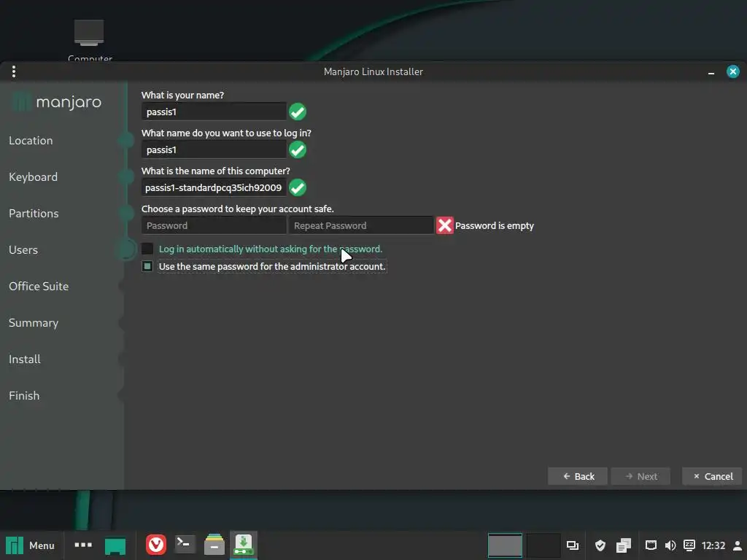Switch to second workspace in pager
This screenshot has width=747, height=560.
pos(543,545)
